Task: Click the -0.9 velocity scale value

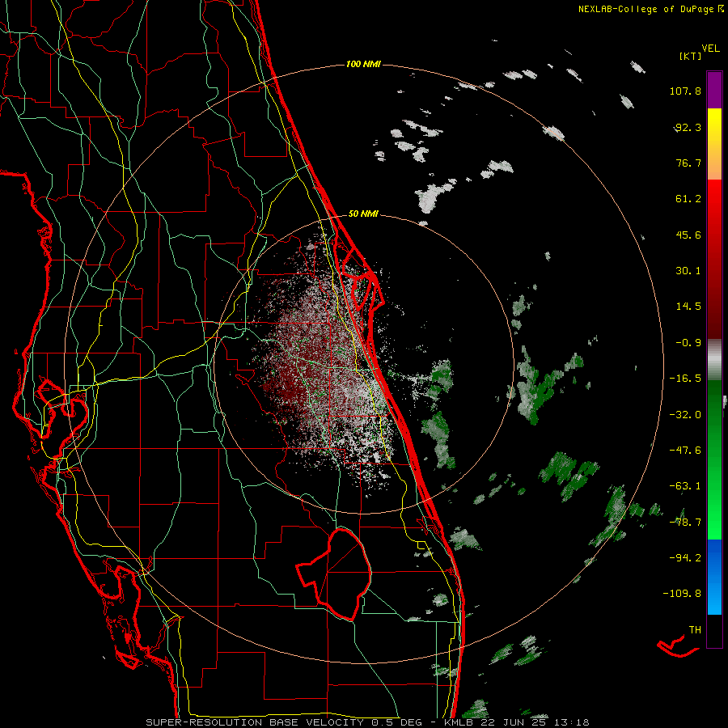Action: pos(688,343)
